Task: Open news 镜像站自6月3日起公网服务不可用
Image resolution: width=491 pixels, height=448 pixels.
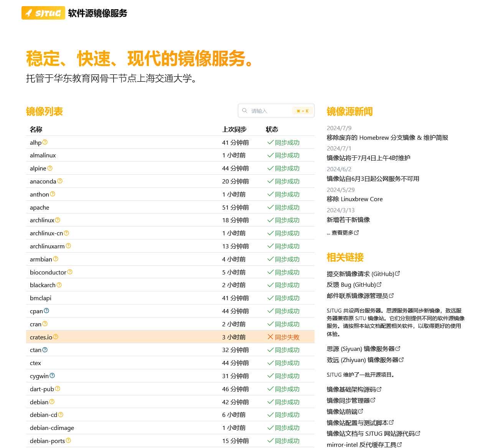Action: 373,179
